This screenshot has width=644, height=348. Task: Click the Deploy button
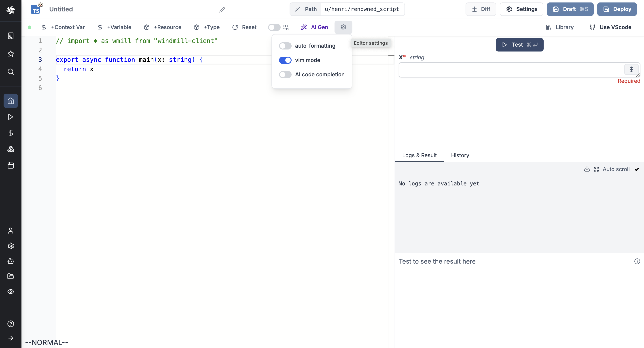[617, 9]
